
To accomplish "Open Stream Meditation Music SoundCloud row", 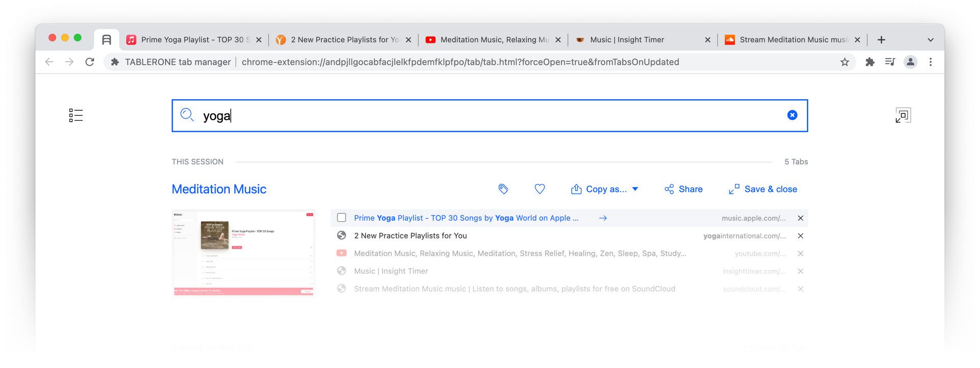I will pyautogui.click(x=514, y=289).
